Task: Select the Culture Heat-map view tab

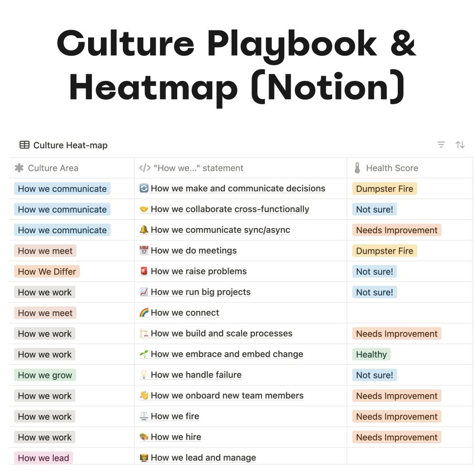Action: point(63,145)
